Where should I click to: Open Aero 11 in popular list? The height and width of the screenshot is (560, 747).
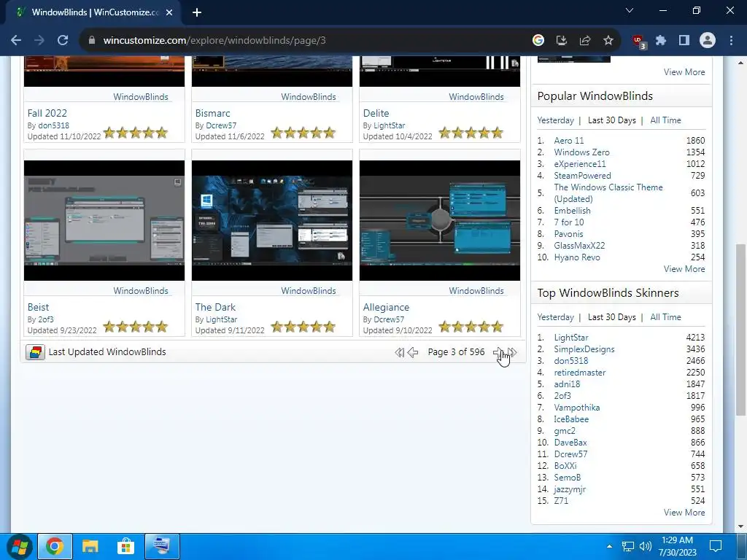tap(569, 141)
